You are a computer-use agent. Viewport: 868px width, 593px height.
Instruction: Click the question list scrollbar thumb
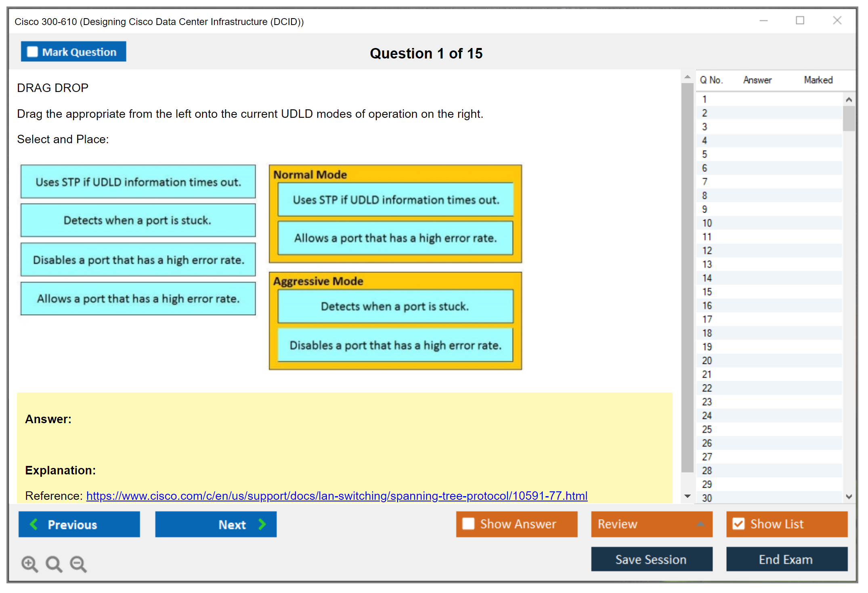click(x=849, y=119)
